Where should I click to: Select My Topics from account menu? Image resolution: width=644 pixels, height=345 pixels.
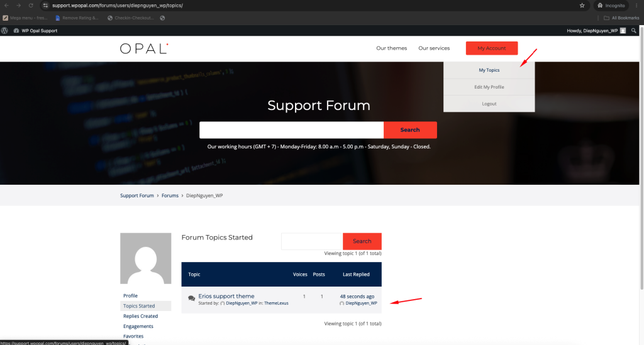(489, 70)
